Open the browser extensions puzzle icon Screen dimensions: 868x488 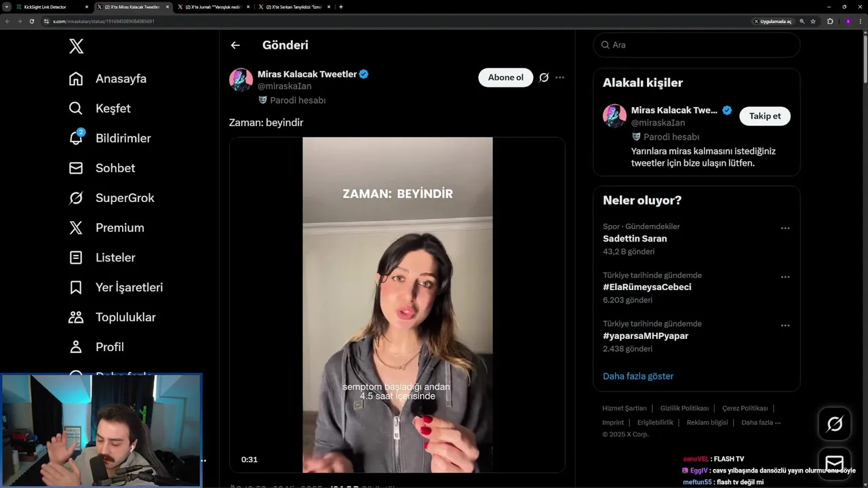[830, 21]
